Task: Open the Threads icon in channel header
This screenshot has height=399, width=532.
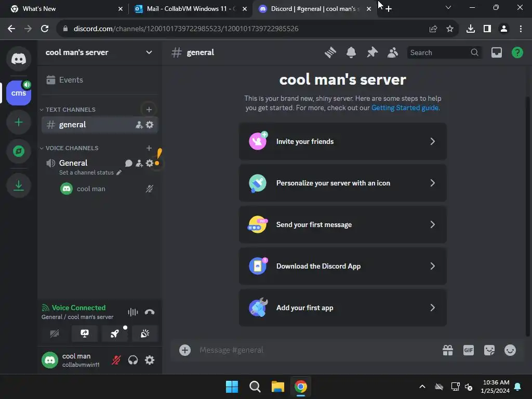Action: coord(330,52)
